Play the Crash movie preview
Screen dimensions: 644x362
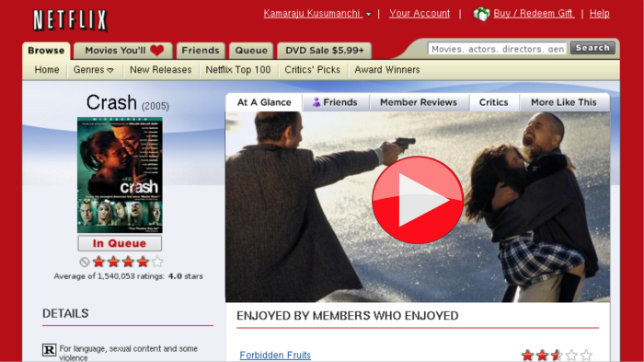click(418, 200)
